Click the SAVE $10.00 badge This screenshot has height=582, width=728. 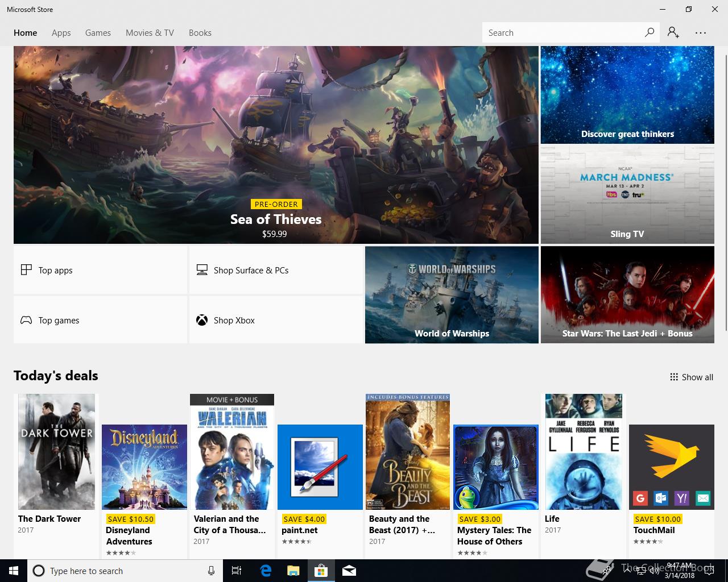658,519
